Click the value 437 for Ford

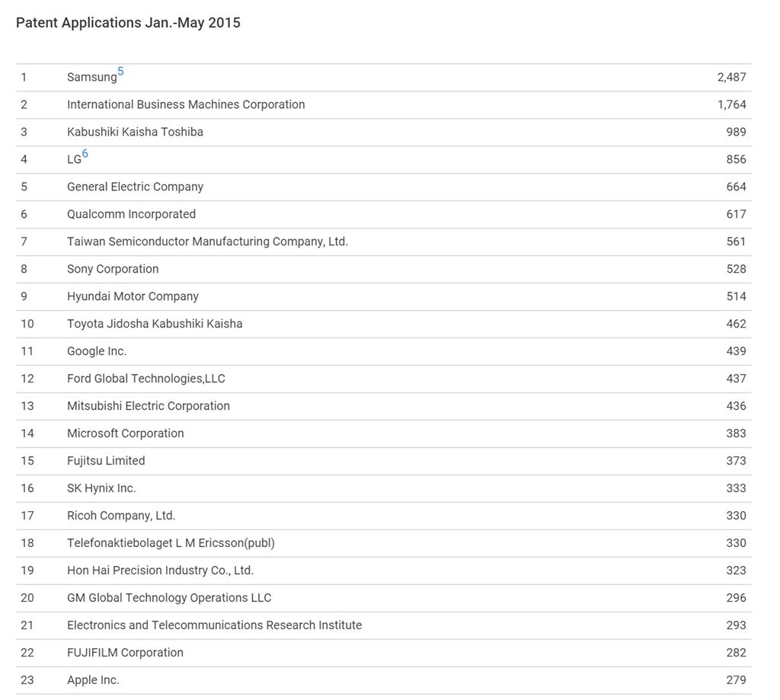pos(737,378)
